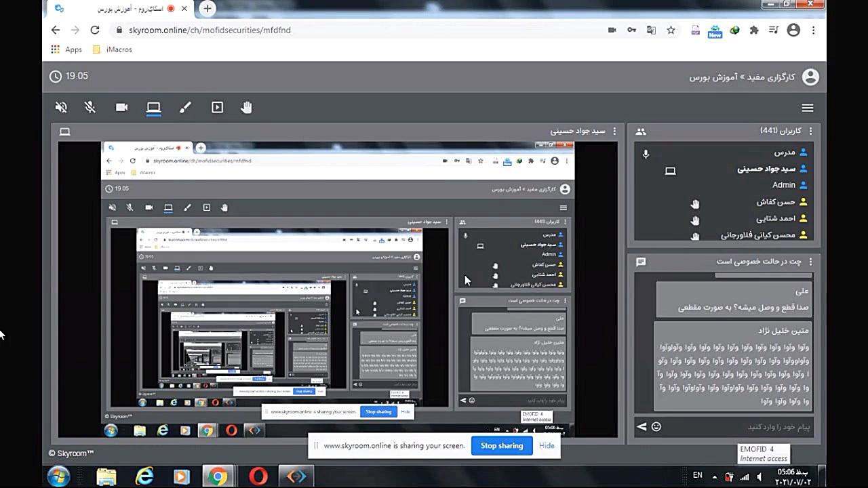Expand the users panel options menu

[x=810, y=131]
